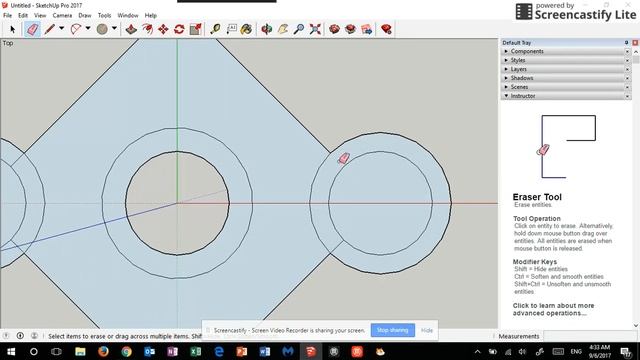Select the Move tool
The width and height of the screenshot is (640, 360).
click(x=163, y=29)
